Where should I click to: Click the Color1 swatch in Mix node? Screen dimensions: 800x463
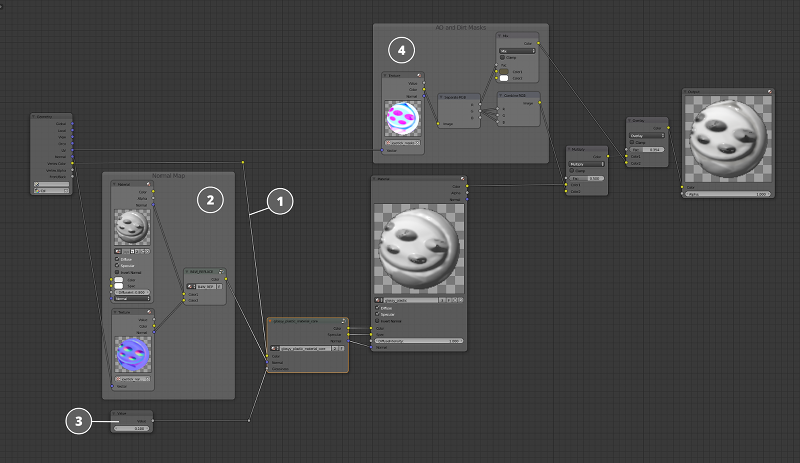click(505, 71)
